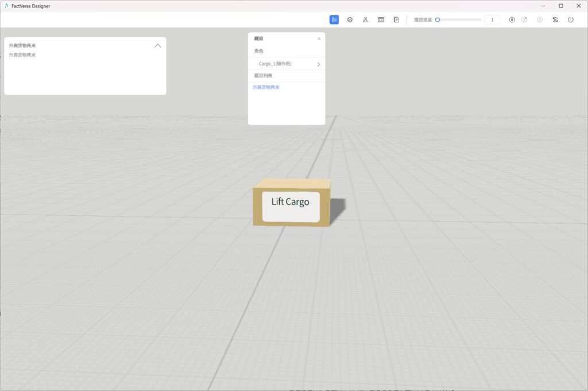Click the FactVerse Designer app logo icon
Image resolution: width=588 pixels, height=391 pixels.
point(6,6)
